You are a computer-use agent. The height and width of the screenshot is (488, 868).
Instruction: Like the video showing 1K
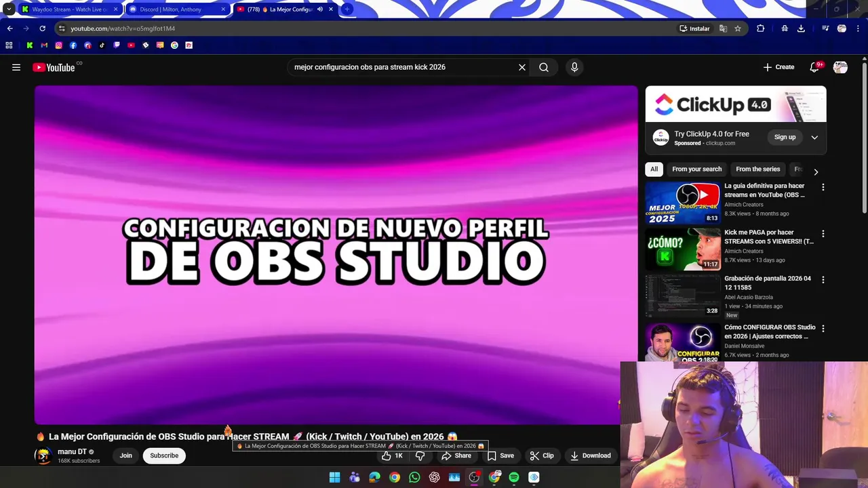click(x=393, y=455)
